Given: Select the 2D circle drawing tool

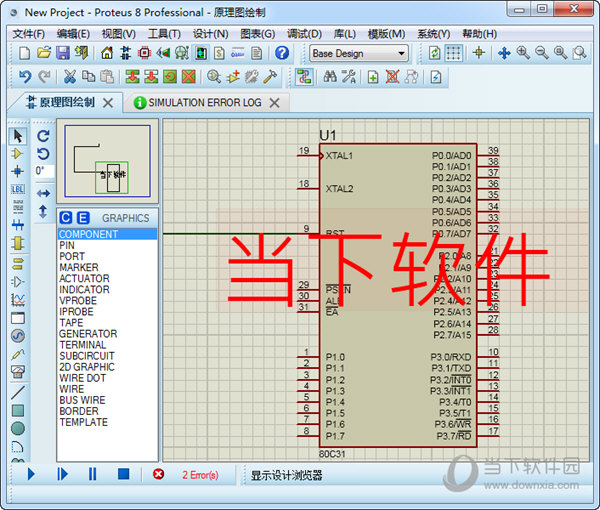Looking at the screenshot, I should 18,429.
